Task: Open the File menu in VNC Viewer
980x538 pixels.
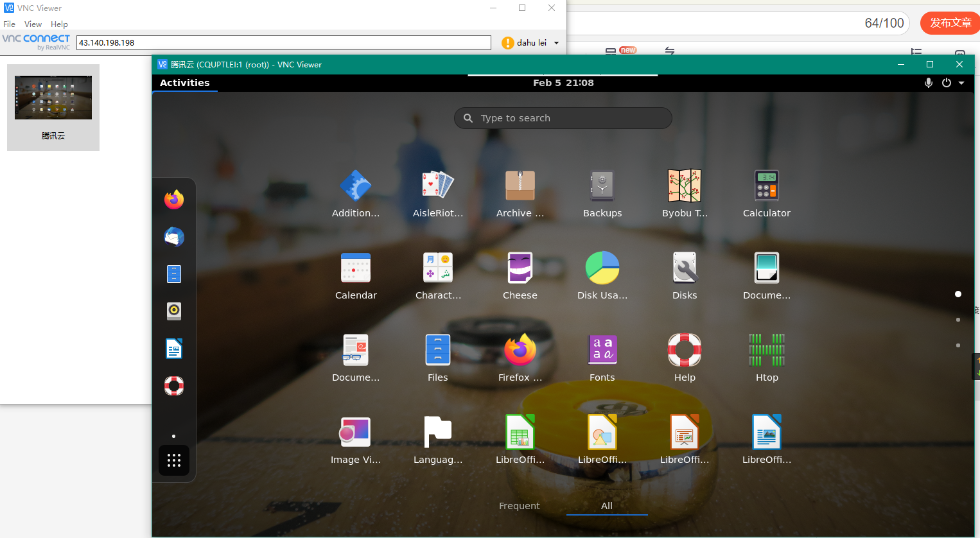Action: [x=9, y=24]
